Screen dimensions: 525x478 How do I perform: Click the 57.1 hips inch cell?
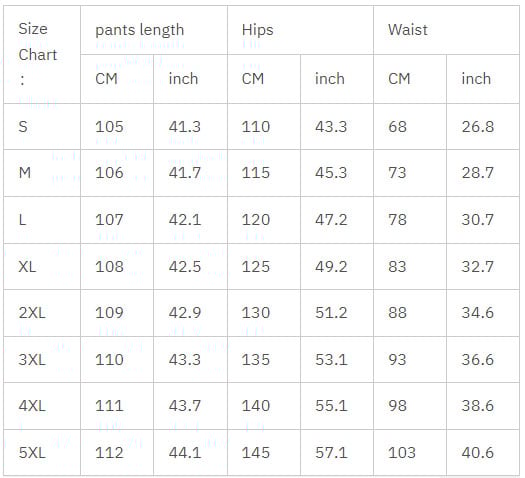pyautogui.click(x=337, y=453)
